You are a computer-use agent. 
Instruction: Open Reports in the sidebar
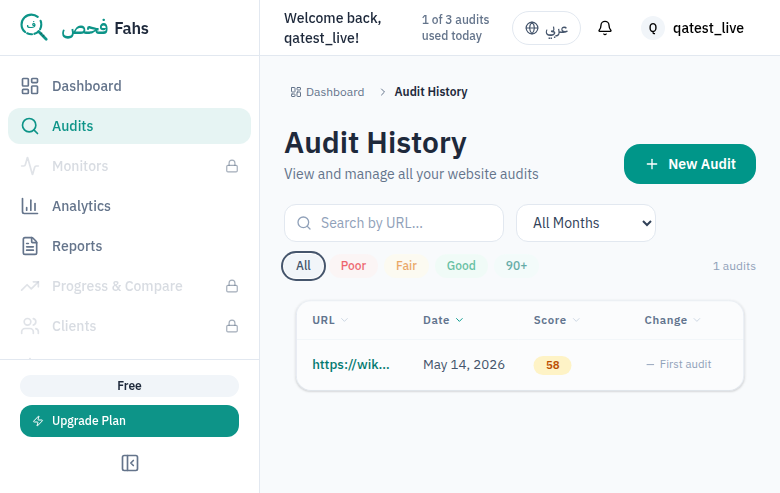(129, 246)
